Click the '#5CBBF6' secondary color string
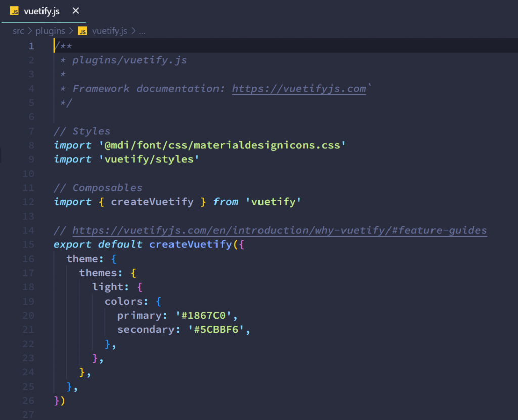This screenshot has height=420, width=518. [216, 330]
